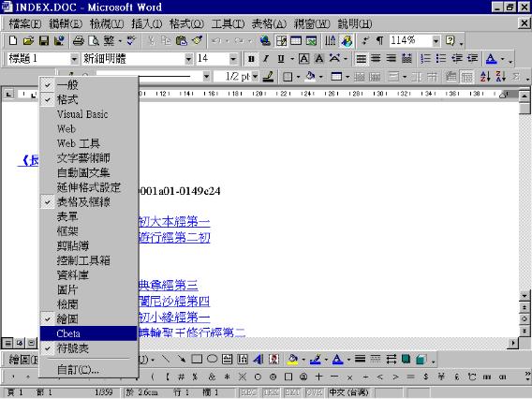Follow the link 初小緣經第一
532x399 pixels.
click(x=174, y=318)
